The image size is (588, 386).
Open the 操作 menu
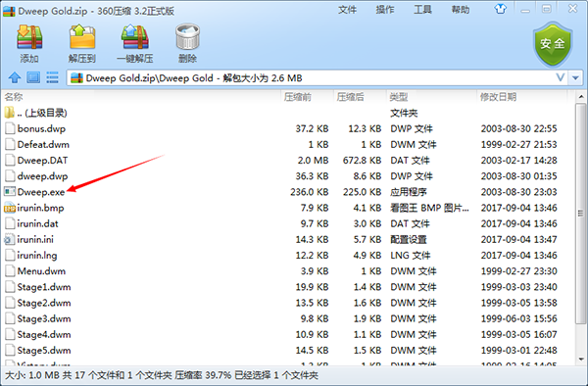[x=385, y=10]
